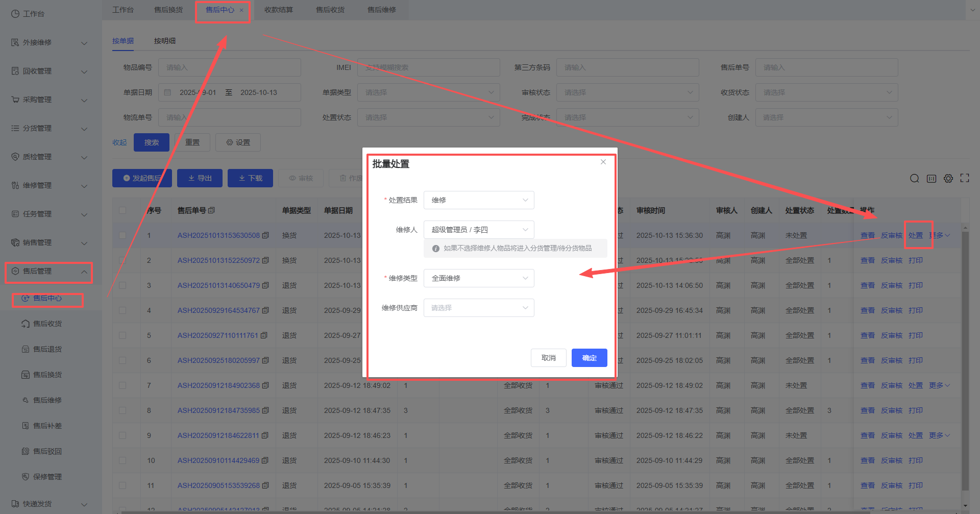Click the search magnifier icon above table

click(914, 178)
